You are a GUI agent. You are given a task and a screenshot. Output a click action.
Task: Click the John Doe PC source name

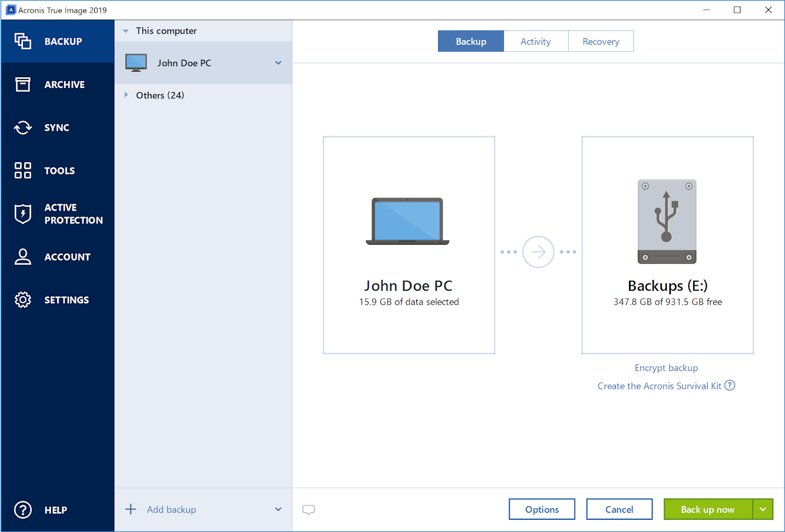(x=408, y=285)
